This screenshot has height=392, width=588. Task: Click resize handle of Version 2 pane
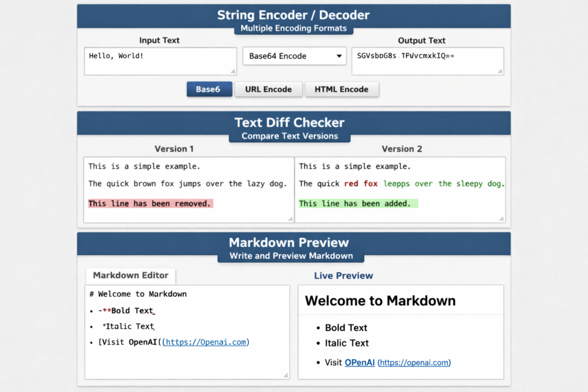tap(501, 219)
